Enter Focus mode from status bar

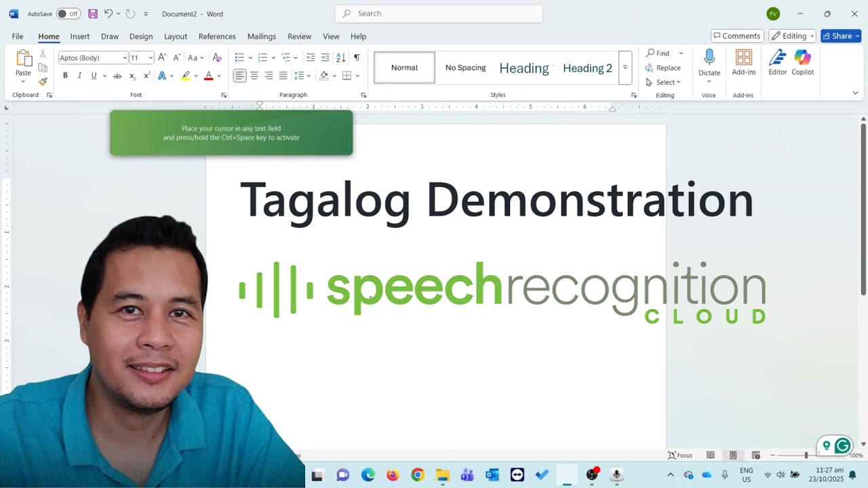point(680,455)
